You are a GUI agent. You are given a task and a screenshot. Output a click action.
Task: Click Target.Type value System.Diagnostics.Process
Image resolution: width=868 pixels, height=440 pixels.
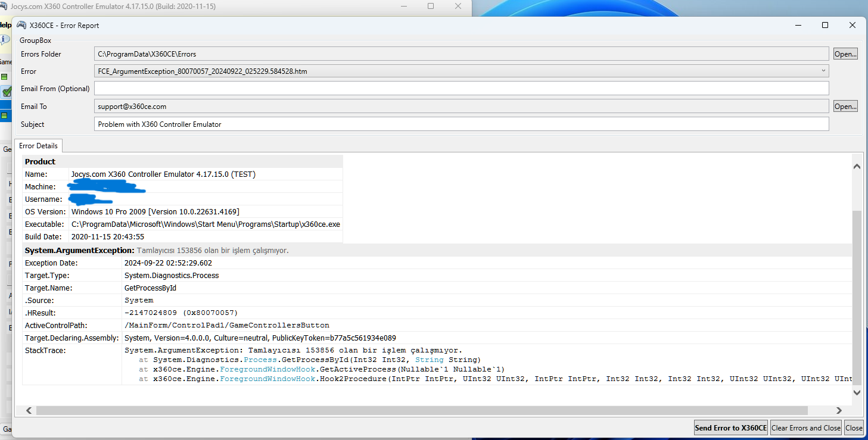(x=172, y=275)
